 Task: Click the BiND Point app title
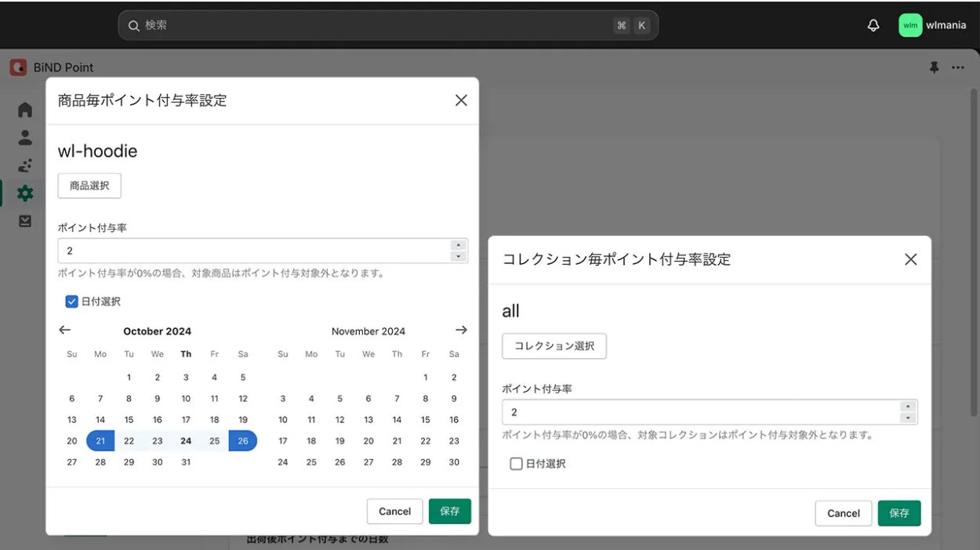tap(64, 68)
